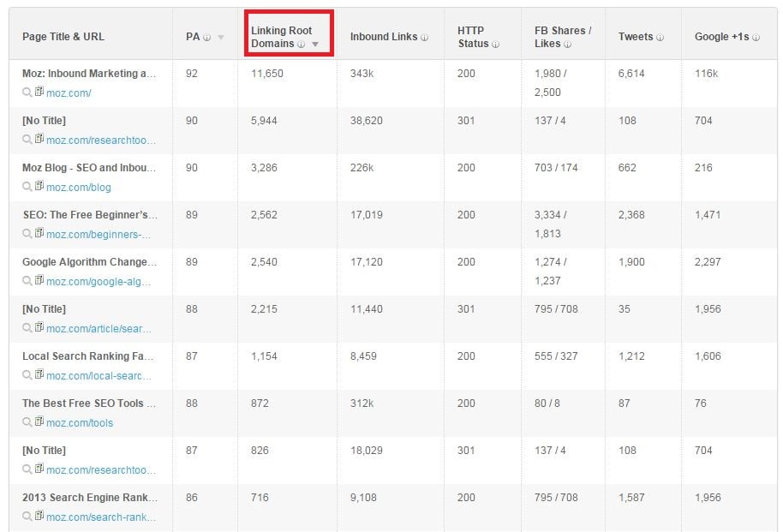
Task: Open the moz.com/blog link
Action: [x=79, y=187]
